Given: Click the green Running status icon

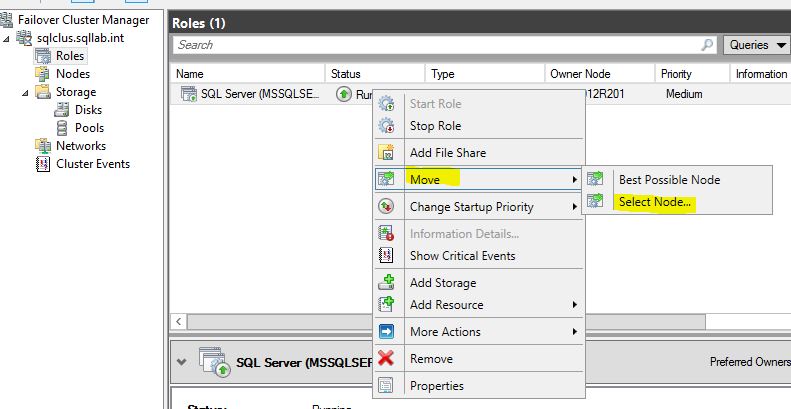Looking at the screenshot, I should click(x=344, y=94).
